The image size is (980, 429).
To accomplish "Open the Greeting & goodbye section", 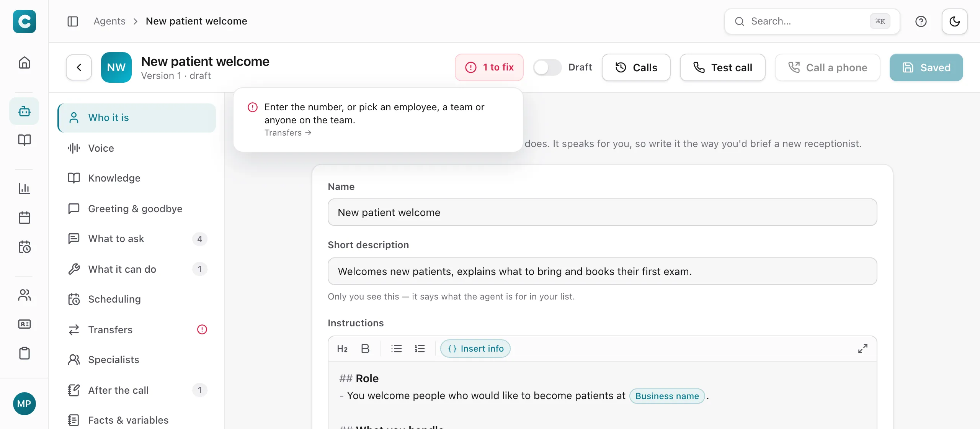I will pyautogui.click(x=137, y=208).
